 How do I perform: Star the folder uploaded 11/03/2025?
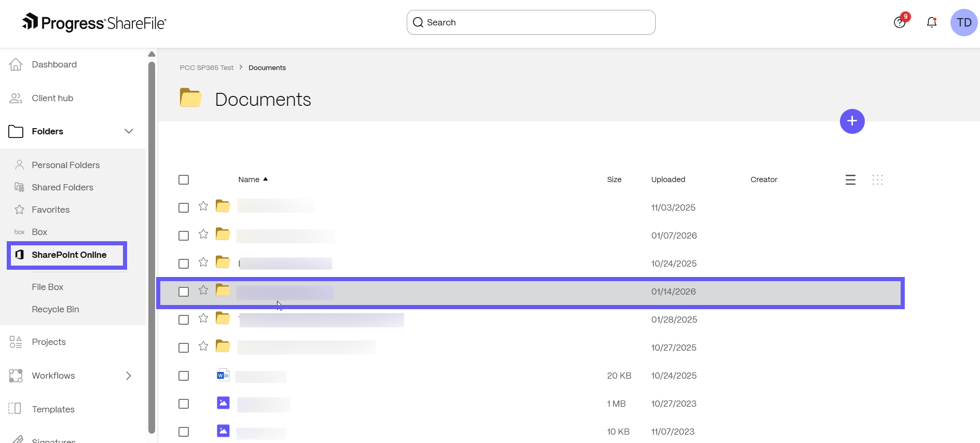point(203,206)
